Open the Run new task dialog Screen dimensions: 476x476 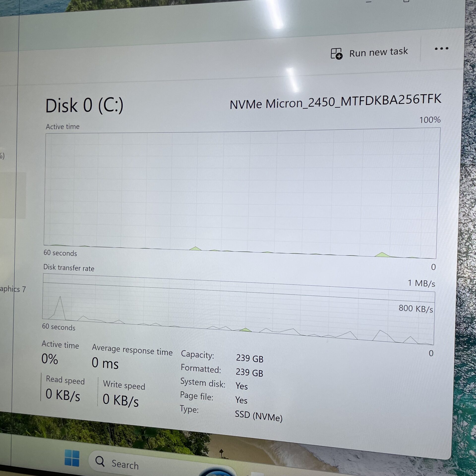378,52
